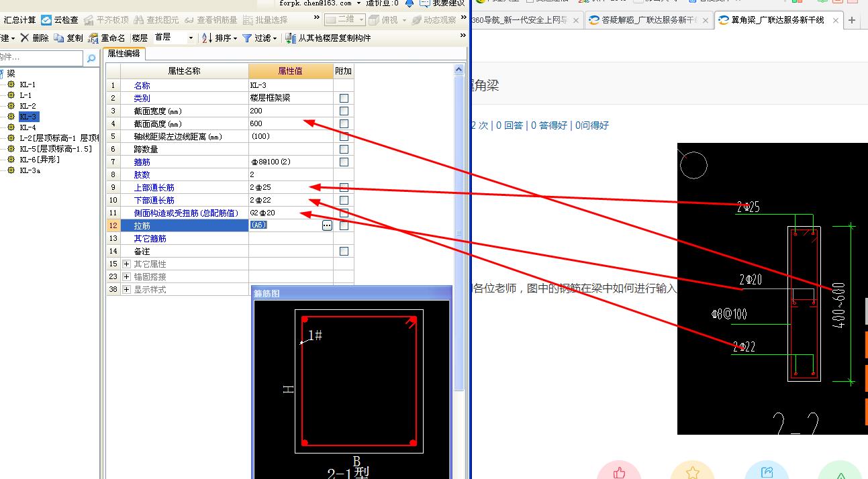Click the blue share icon on the webpage
868x479 pixels.
[x=767, y=471]
